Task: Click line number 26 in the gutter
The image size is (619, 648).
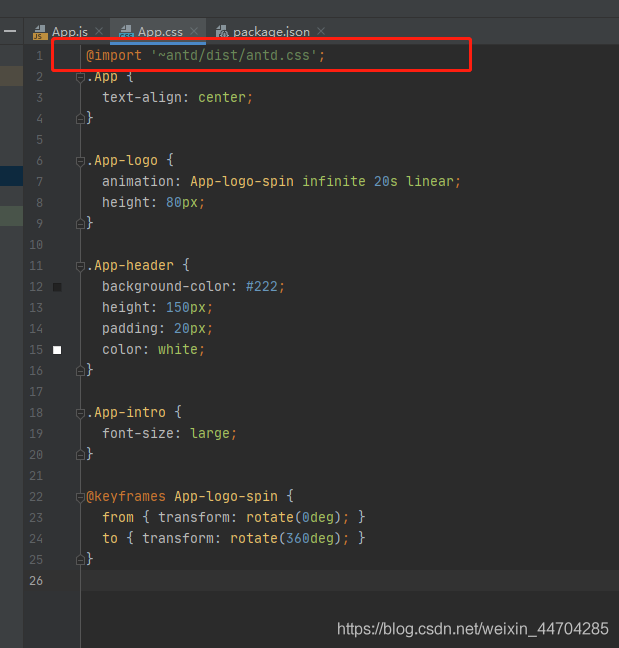Action: pyautogui.click(x=36, y=581)
